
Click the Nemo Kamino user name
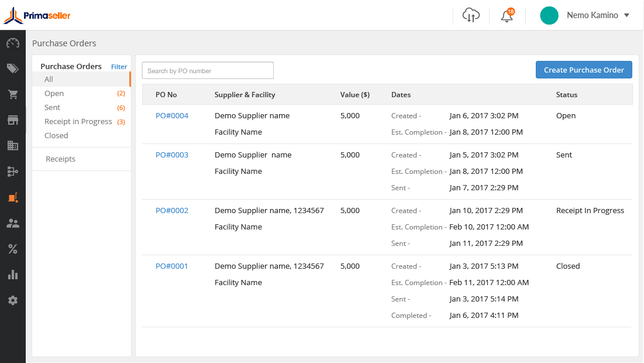(x=593, y=15)
